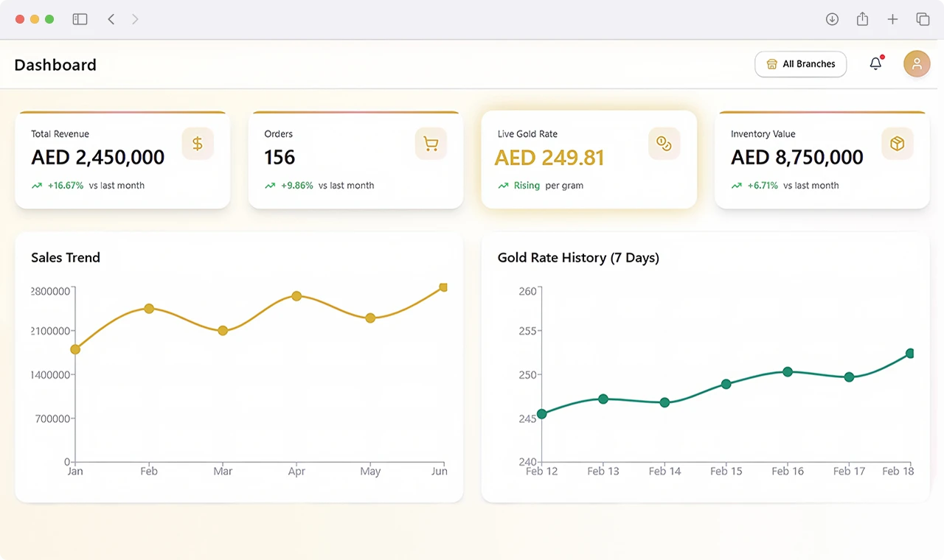Select the AED 8,750,000 inventory value

click(796, 158)
